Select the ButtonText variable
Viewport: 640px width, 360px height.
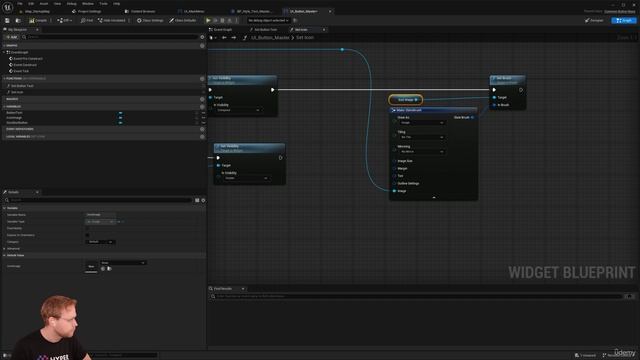pos(14,113)
